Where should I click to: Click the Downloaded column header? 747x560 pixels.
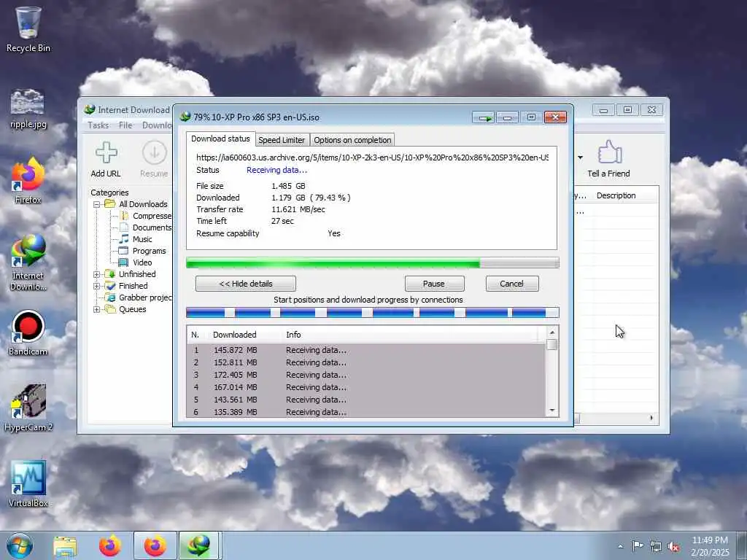[234, 335]
